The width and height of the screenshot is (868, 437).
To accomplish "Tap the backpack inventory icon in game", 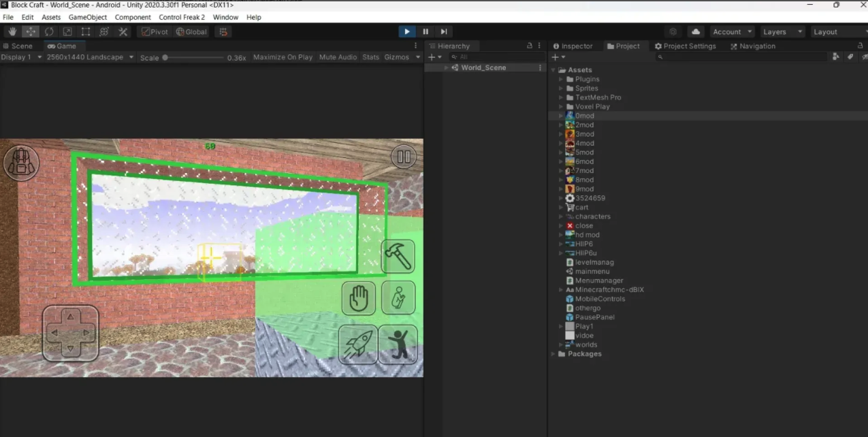I will pos(21,163).
